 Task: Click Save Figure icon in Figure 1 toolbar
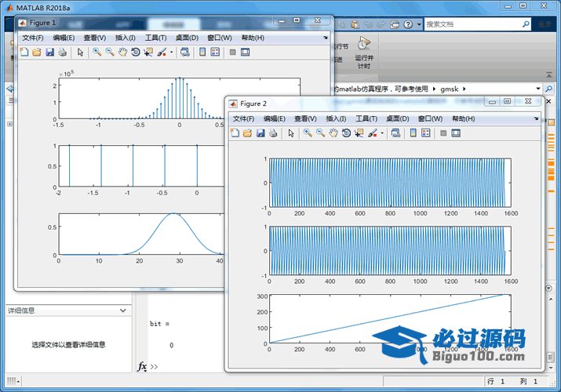pyautogui.click(x=49, y=53)
